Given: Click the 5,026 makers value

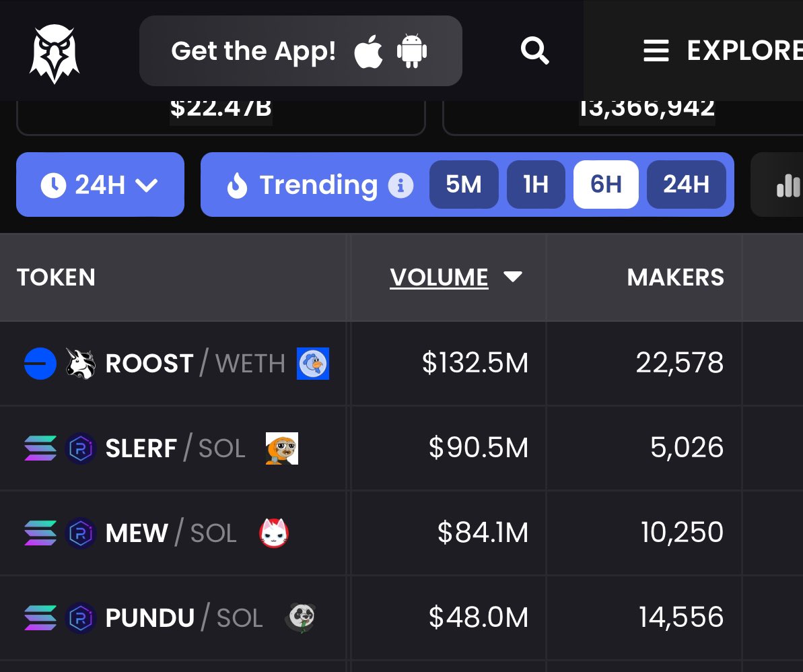Looking at the screenshot, I should (687, 448).
